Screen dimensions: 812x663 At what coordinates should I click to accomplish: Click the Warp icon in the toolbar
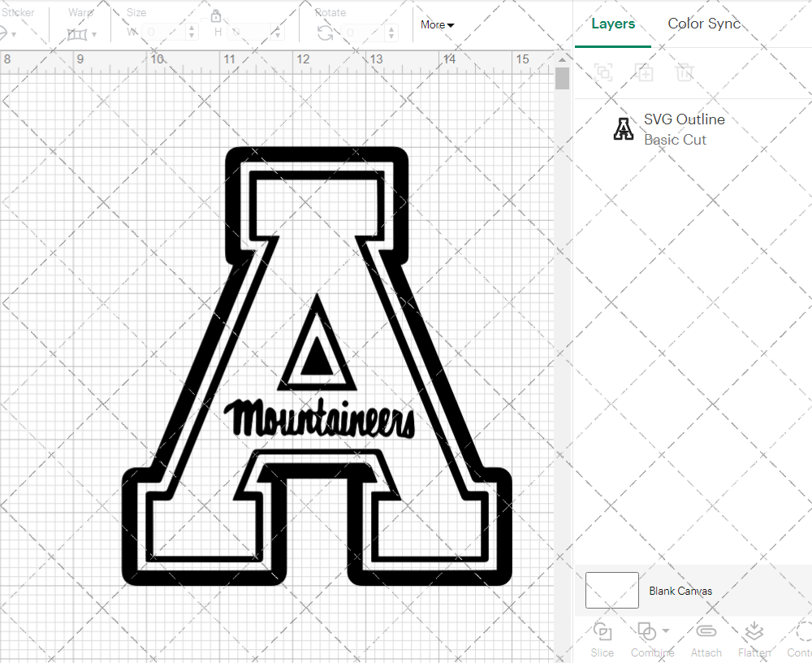click(79, 34)
